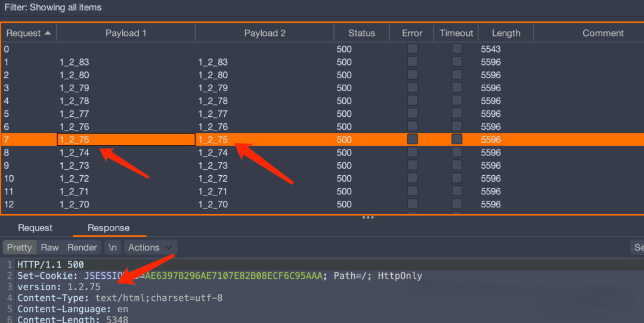Select Payload 2 cell 1_2_75
644x323 pixels.
(x=213, y=139)
